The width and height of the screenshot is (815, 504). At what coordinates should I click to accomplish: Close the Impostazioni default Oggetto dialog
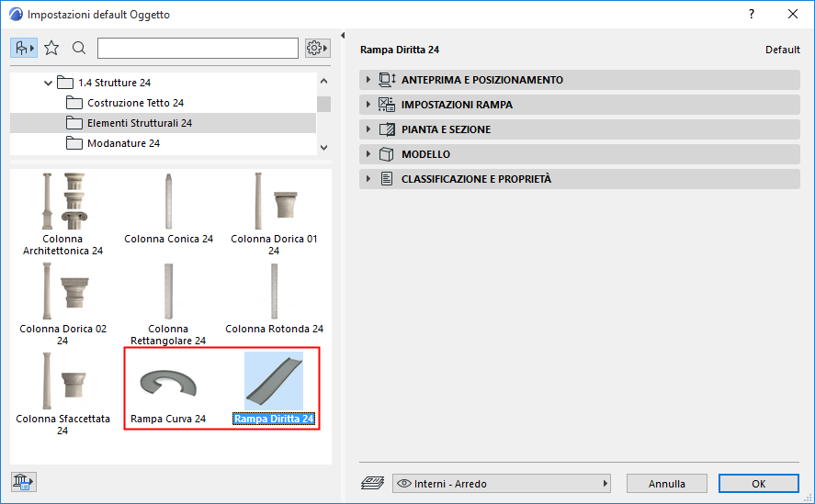pyautogui.click(x=793, y=14)
